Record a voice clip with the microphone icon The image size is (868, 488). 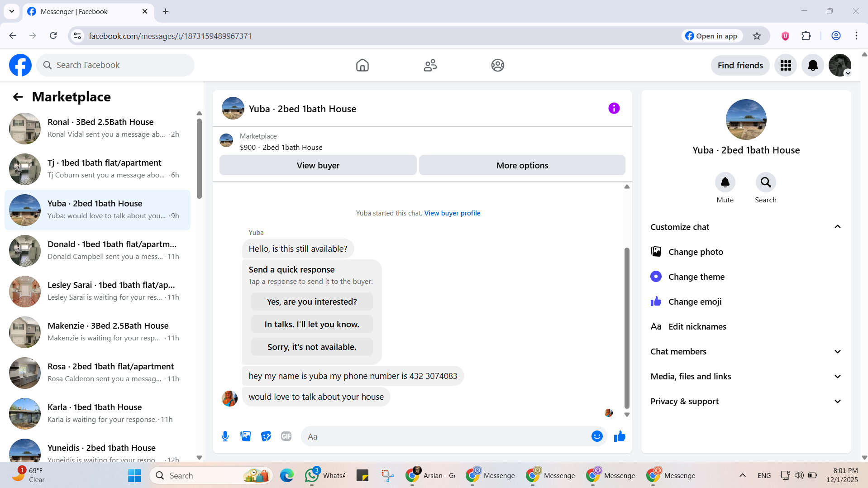pos(225,436)
